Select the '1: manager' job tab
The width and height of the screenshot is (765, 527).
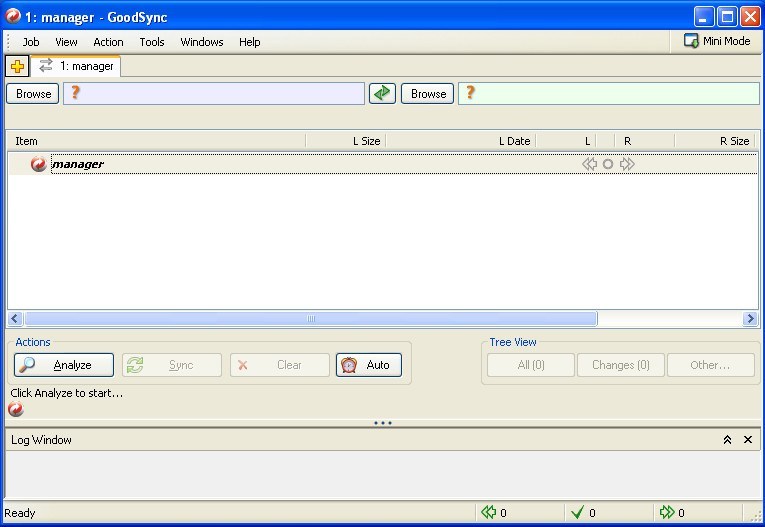(x=76, y=66)
